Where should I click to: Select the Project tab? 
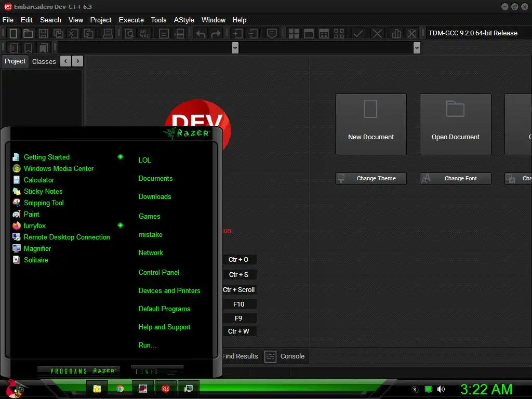[15, 61]
